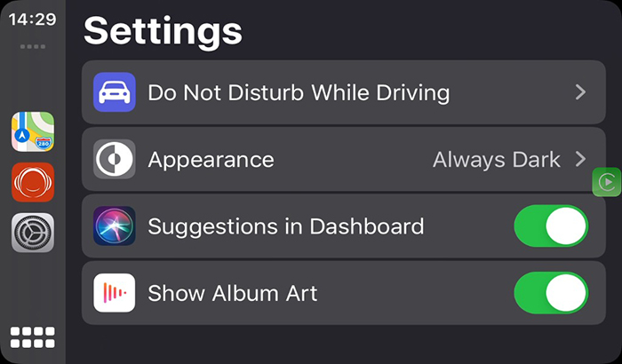
Task: Turn off Suggestions in Dashboard switch
Action: (x=551, y=226)
